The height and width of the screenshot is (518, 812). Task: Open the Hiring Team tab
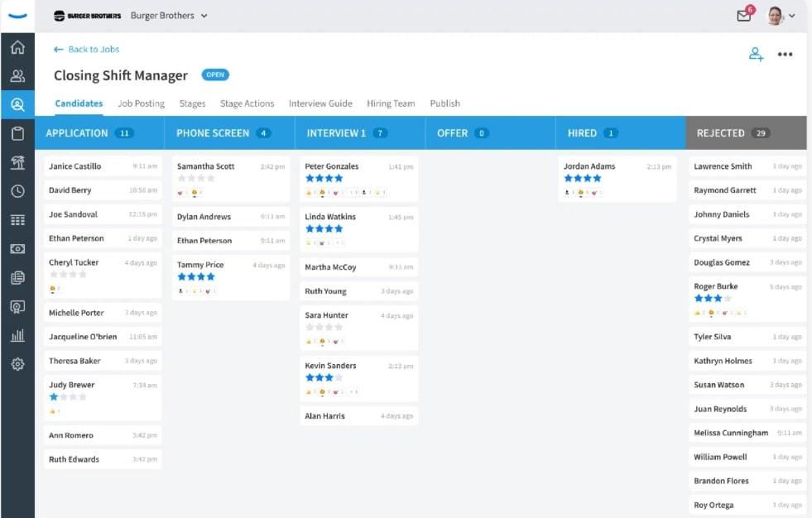point(391,103)
